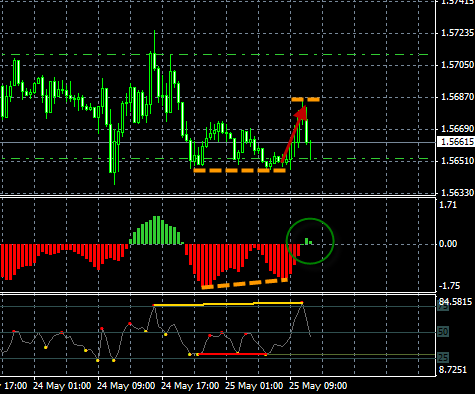Click the 1.57050 price axis label

pos(457,65)
